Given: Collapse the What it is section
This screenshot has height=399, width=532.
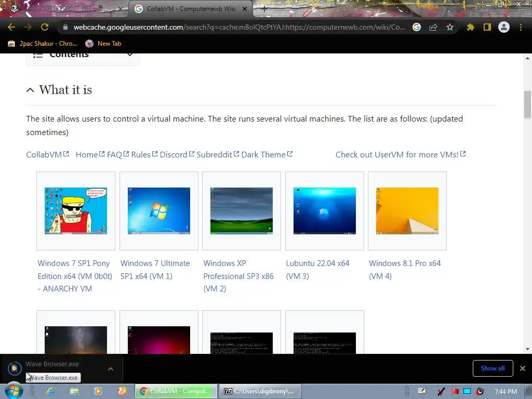Looking at the screenshot, I should point(30,90).
